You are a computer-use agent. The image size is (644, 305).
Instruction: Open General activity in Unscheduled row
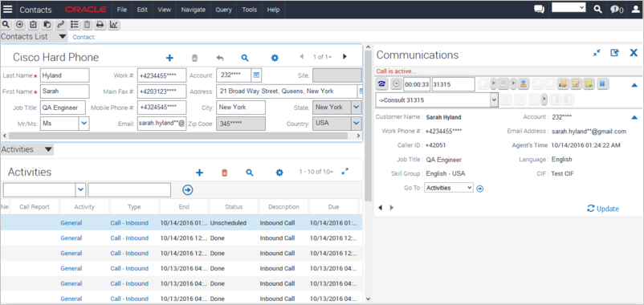point(71,223)
